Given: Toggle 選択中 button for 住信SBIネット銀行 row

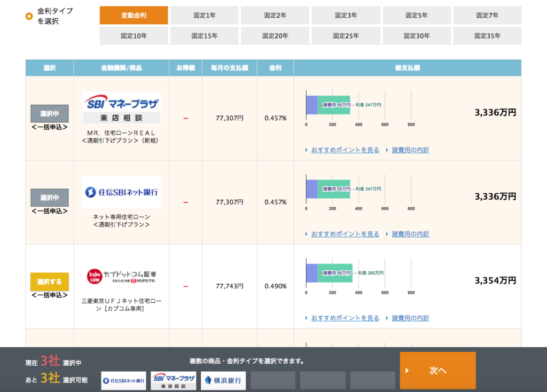Looking at the screenshot, I should coord(50,198).
